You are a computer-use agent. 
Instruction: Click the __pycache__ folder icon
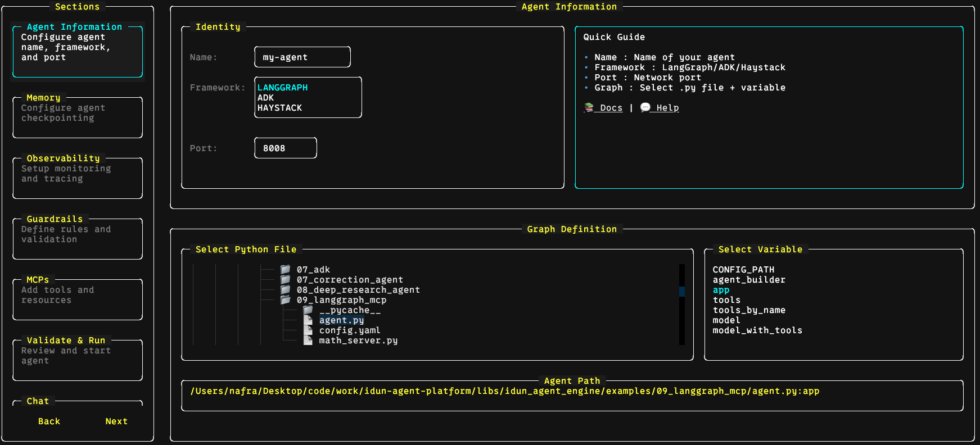308,310
